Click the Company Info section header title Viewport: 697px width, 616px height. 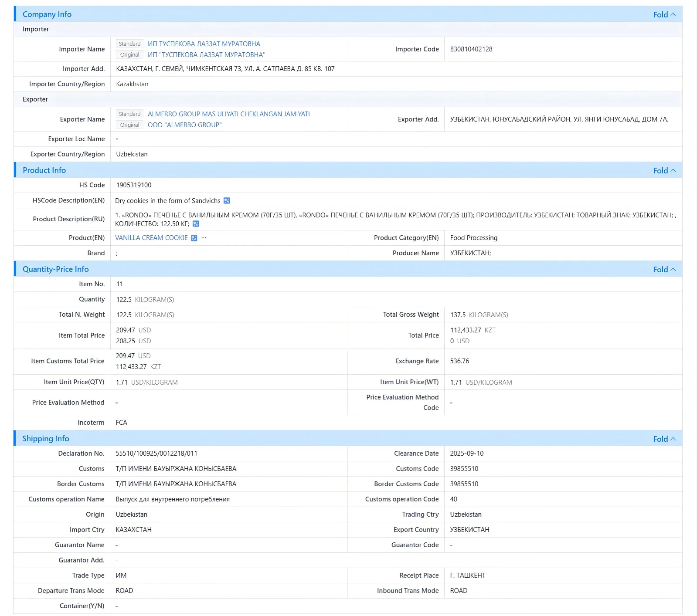(47, 14)
